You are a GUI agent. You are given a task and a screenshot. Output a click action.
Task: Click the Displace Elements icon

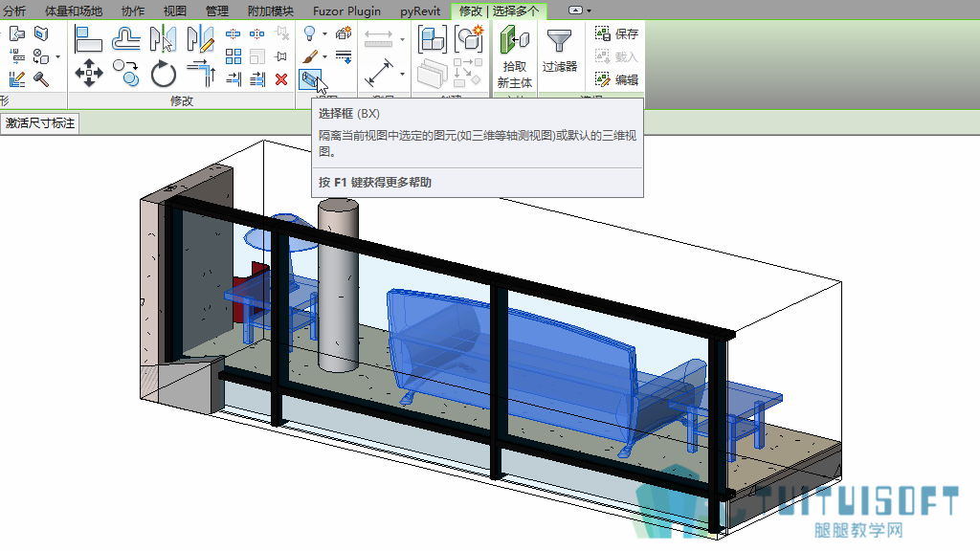(344, 33)
